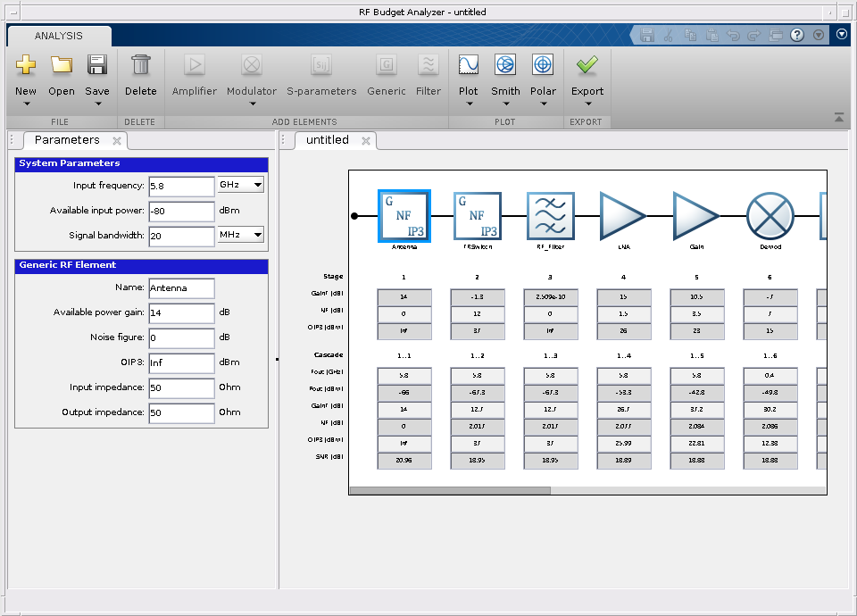Click the Polar plot icon
857x616 pixels.
point(543,65)
